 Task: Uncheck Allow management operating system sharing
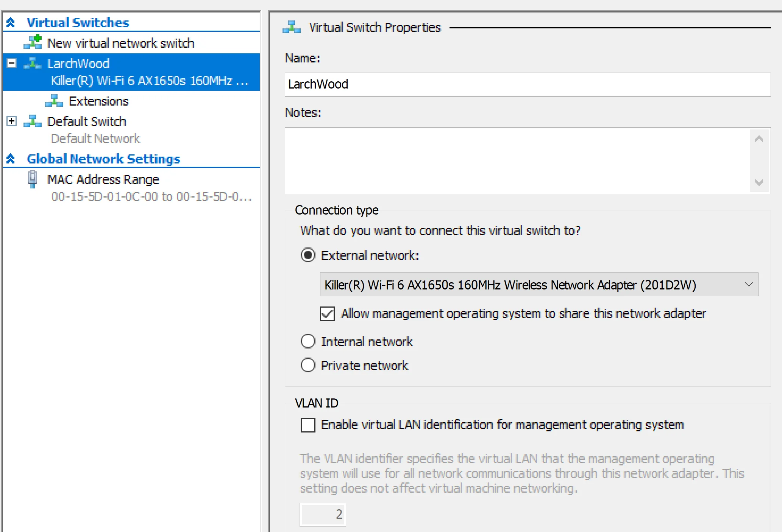[327, 314]
